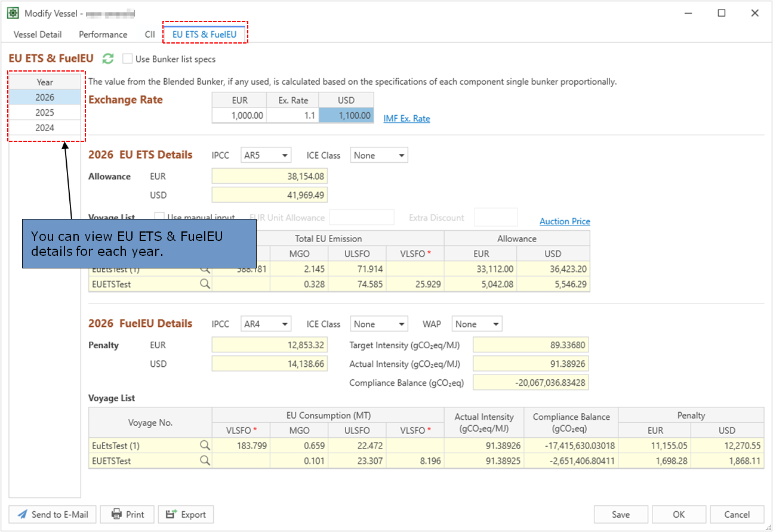The height and width of the screenshot is (532, 773).
Task: Click magnifier icon for EuEtsTest (1) in FuelEU list
Action: [205, 446]
